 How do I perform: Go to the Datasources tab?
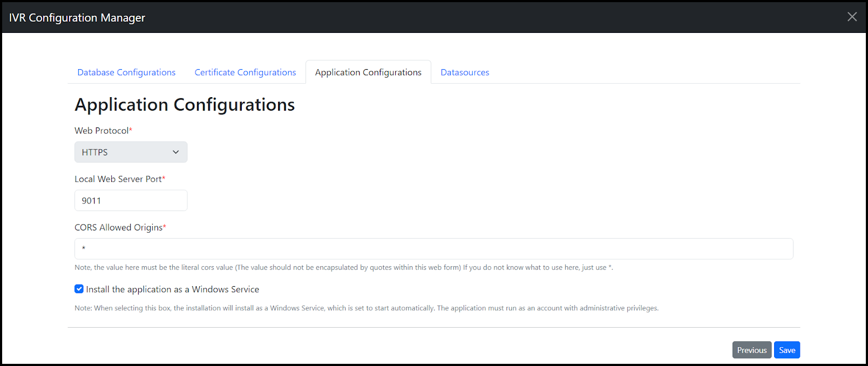(x=465, y=72)
